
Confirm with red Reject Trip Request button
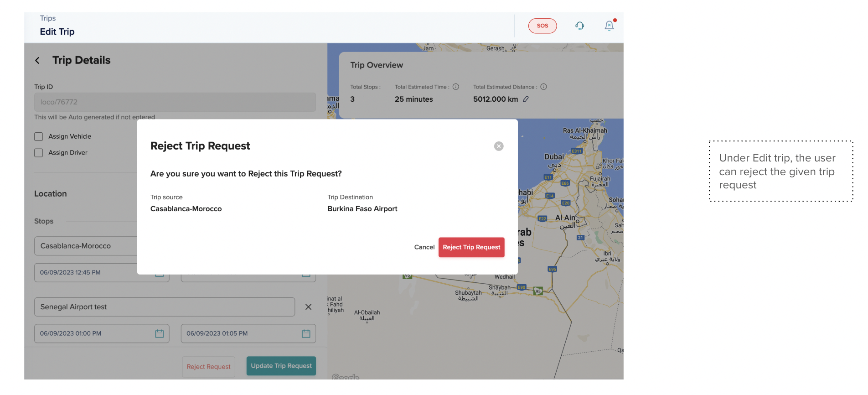[471, 247]
